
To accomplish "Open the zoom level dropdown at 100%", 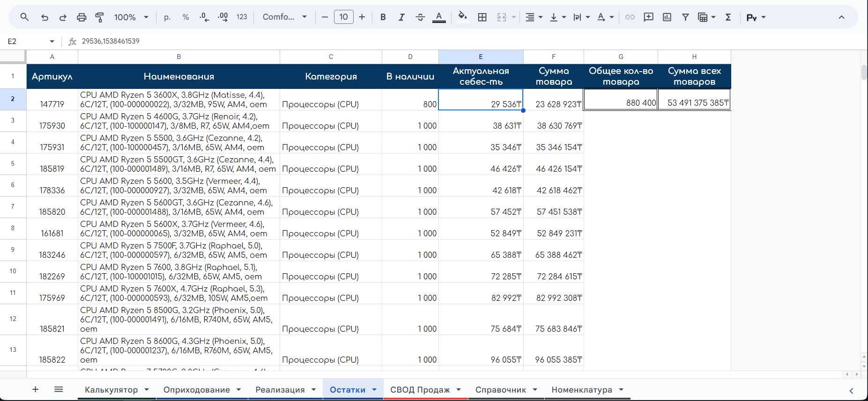I will (x=131, y=17).
